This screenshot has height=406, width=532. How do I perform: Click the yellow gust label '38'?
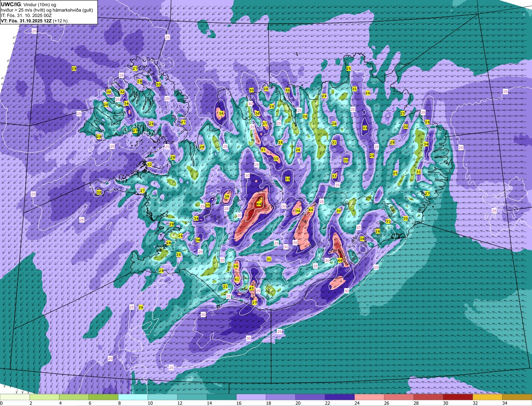click(227, 196)
